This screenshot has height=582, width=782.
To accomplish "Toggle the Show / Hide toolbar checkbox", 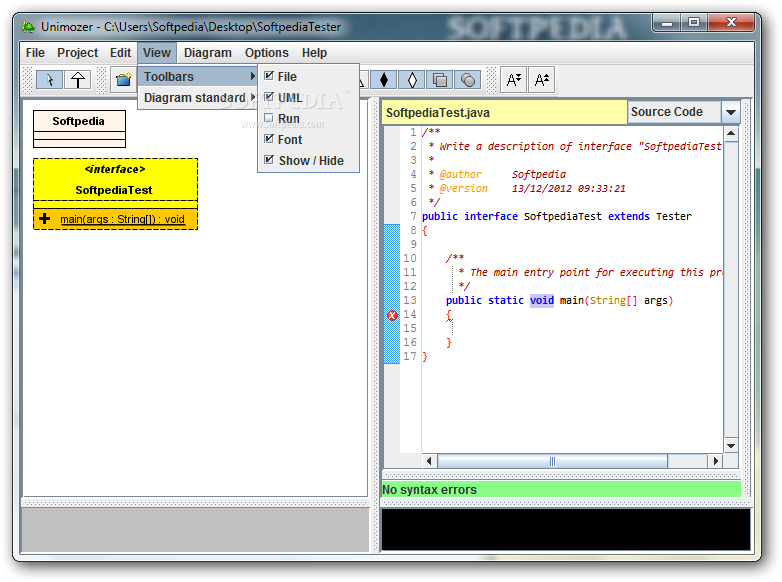I will coord(269,160).
